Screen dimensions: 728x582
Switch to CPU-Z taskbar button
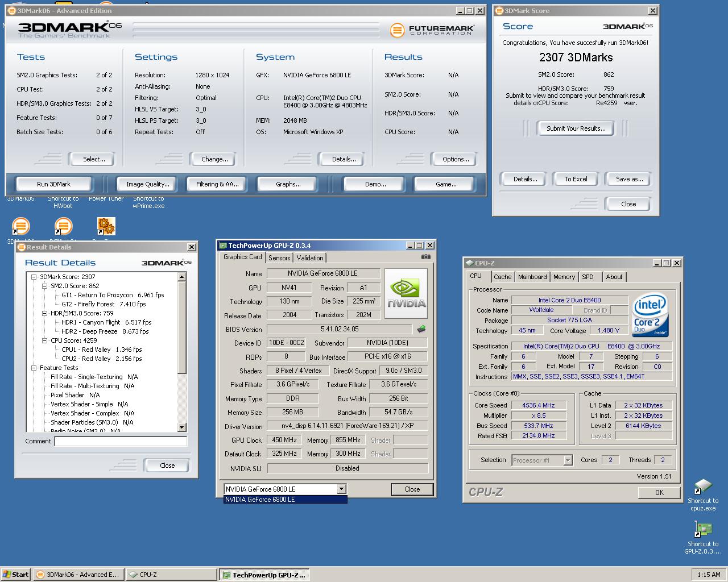point(171,575)
